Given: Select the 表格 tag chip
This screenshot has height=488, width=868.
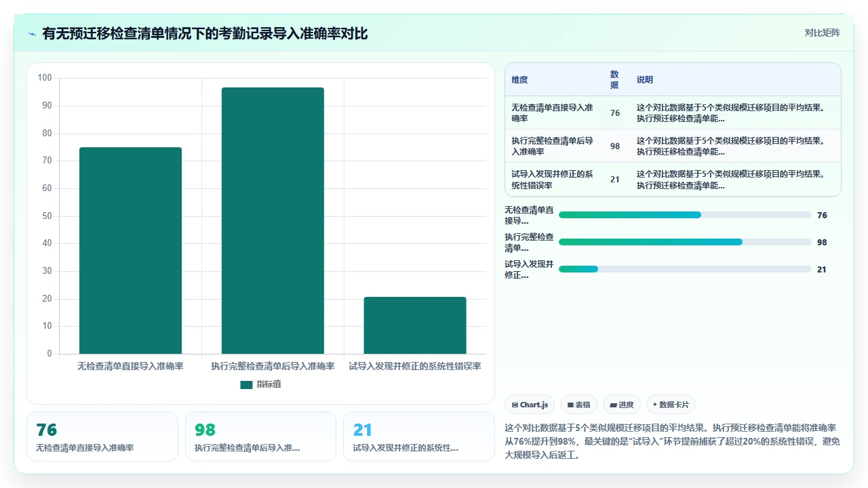Looking at the screenshot, I should click(578, 405).
